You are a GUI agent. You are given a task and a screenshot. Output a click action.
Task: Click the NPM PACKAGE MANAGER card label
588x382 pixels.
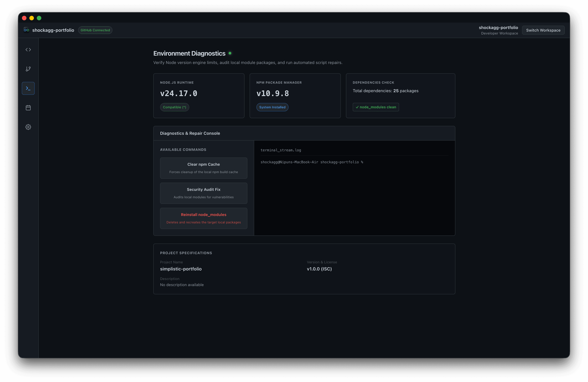[279, 82]
